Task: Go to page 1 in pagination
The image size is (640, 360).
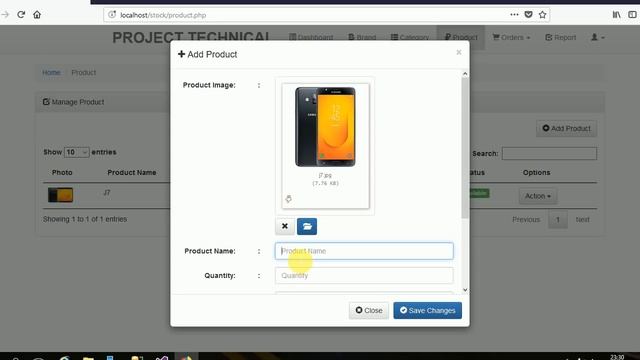Action: click(x=558, y=220)
